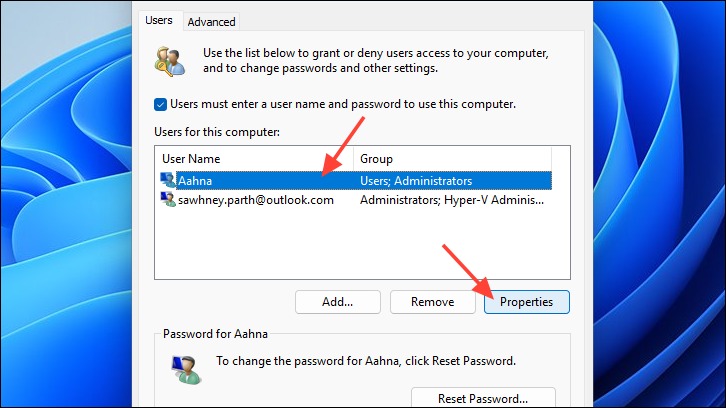The height and width of the screenshot is (408, 726).
Task: Click the 'Users must enter a user name' label
Action: point(343,104)
